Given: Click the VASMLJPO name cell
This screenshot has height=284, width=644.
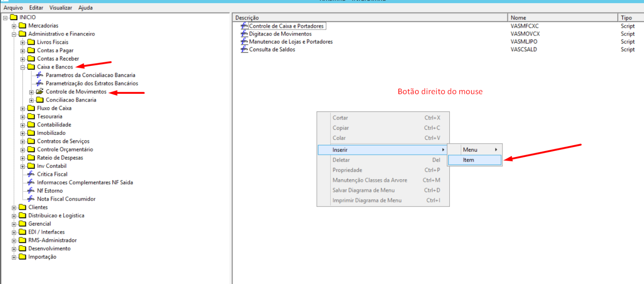Looking at the screenshot, I should (524, 42).
